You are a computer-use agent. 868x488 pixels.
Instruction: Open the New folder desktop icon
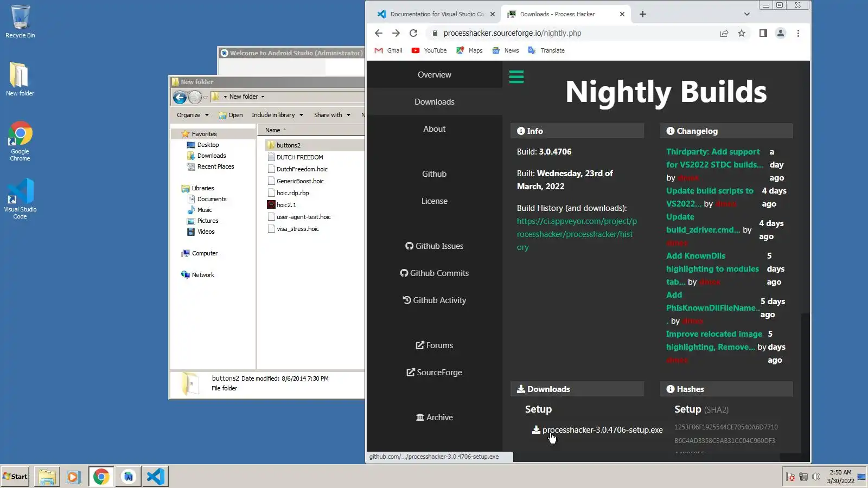[20, 79]
